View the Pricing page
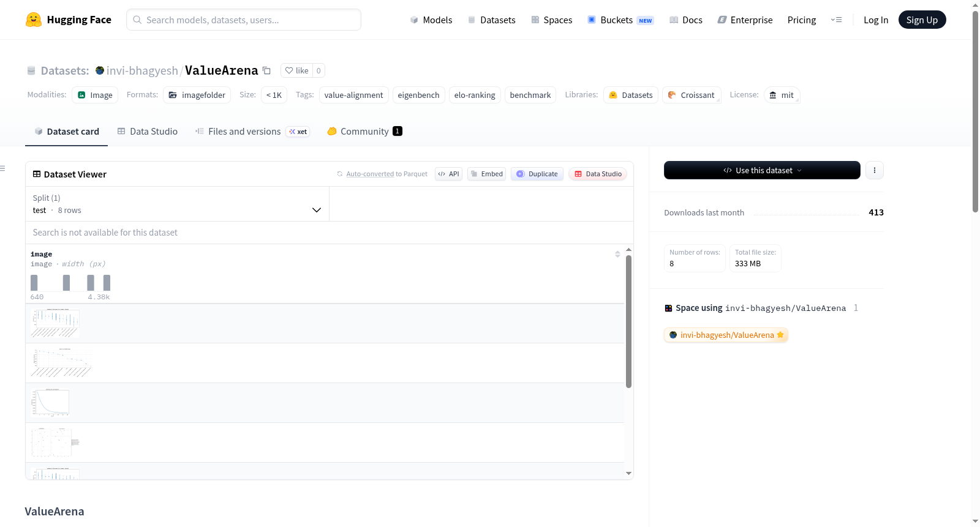The width and height of the screenshot is (980, 527). (802, 20)
